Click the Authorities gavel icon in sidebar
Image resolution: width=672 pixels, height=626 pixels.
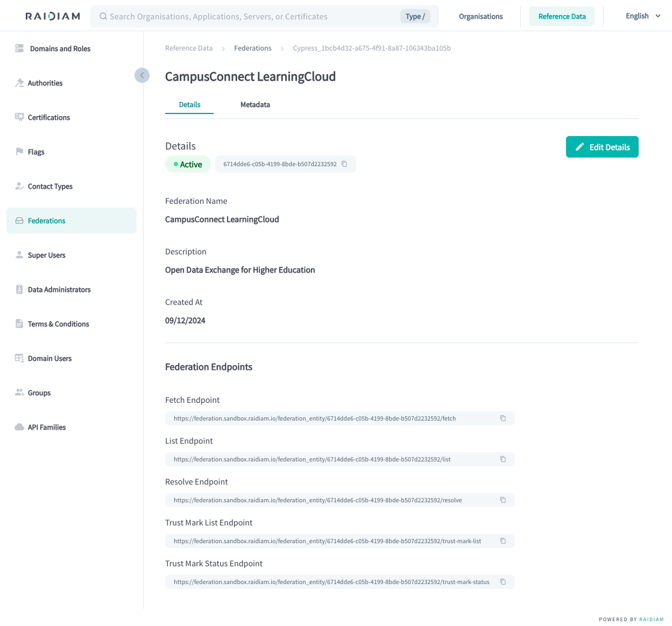tap(19, 83)
